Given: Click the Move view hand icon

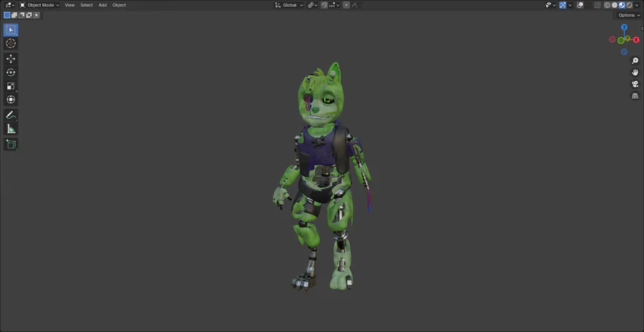Looking at the screenshot, I should click(x=635, y=72).
